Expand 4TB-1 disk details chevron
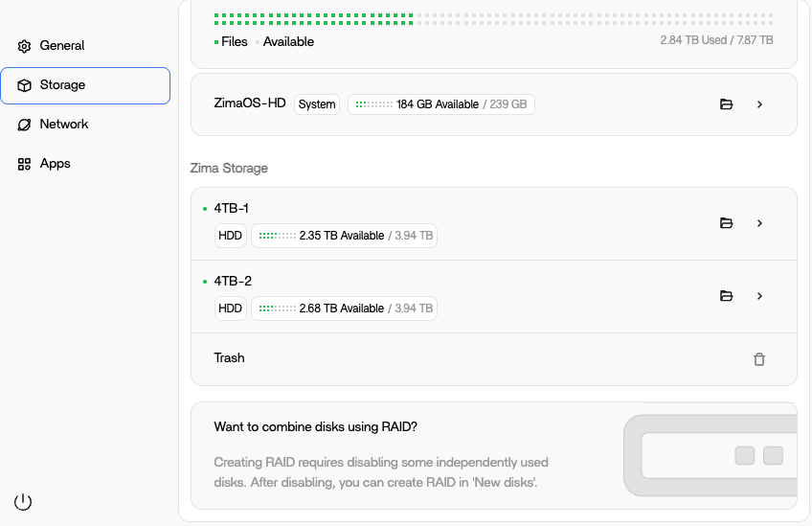The image size is (812, 526). tap(759, 223)
